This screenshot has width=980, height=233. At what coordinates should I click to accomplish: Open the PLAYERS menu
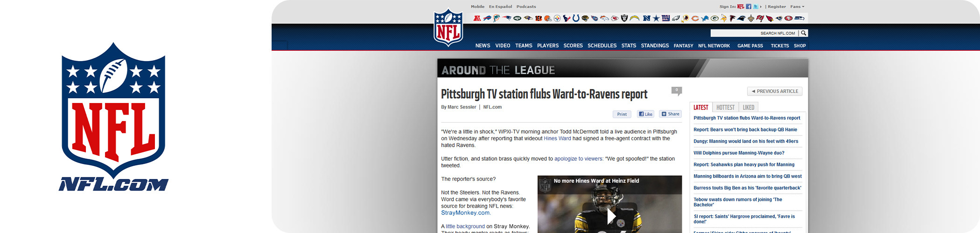pos(548,46)
